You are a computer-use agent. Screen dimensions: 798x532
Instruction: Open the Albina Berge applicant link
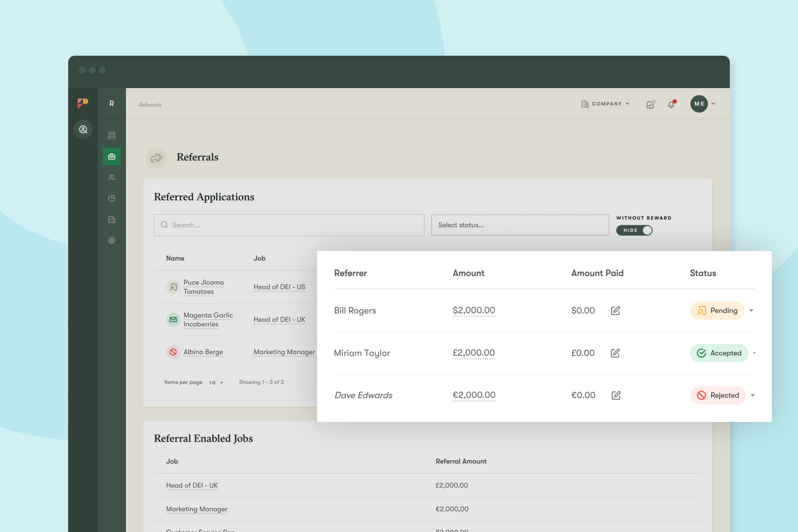(203, 352)
